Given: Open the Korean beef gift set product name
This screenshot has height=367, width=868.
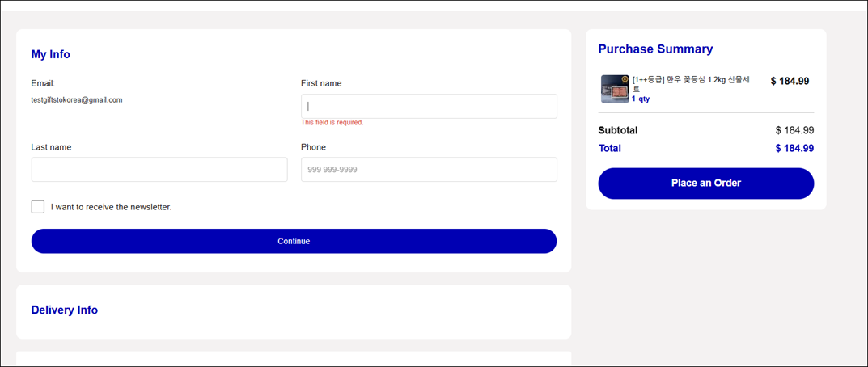Looking at the screenshot, I should point(691,80).
